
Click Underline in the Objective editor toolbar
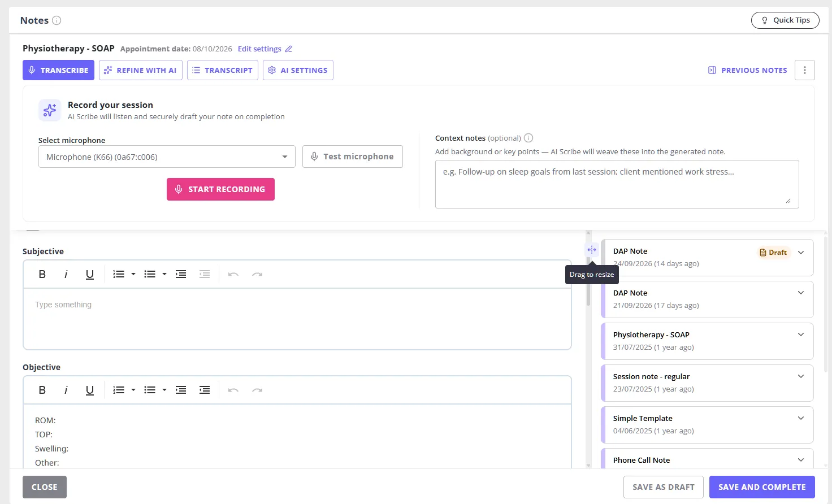pyautogui.click(x=89, y=390)
